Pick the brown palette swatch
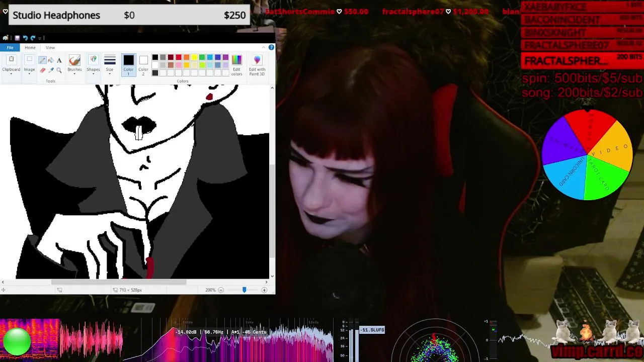Viewport: 644px width, 362px height. (x=171, y=65)
